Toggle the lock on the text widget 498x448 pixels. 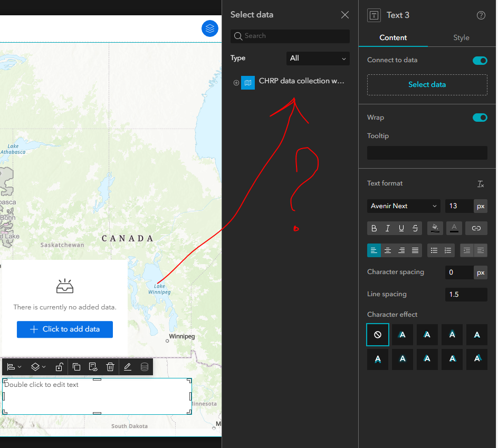(59, 366)
